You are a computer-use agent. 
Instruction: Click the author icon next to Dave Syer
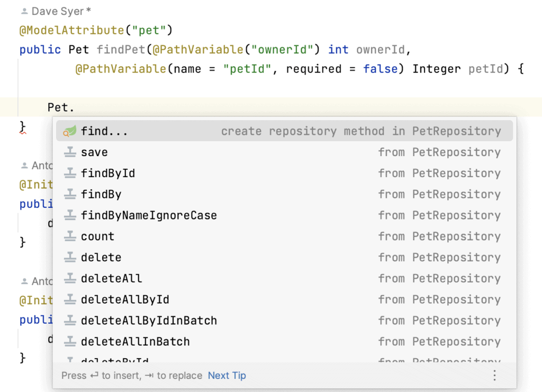24,12
